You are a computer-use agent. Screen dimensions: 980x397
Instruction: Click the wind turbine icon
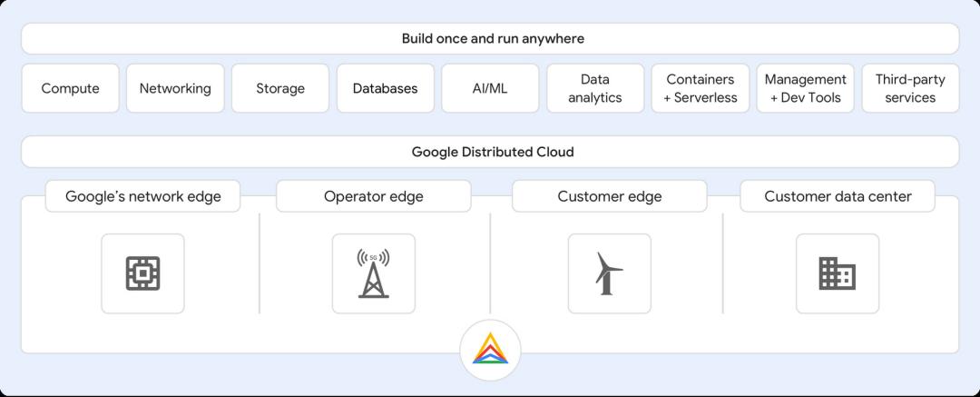tap(609, 273)
